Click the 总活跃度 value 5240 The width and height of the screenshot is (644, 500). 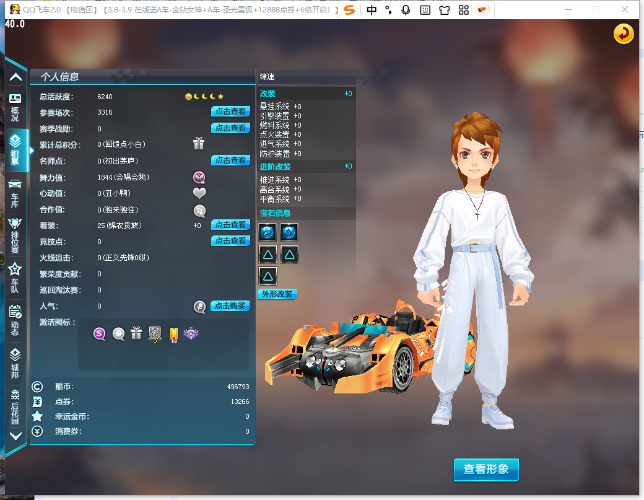tap(105, 97)
